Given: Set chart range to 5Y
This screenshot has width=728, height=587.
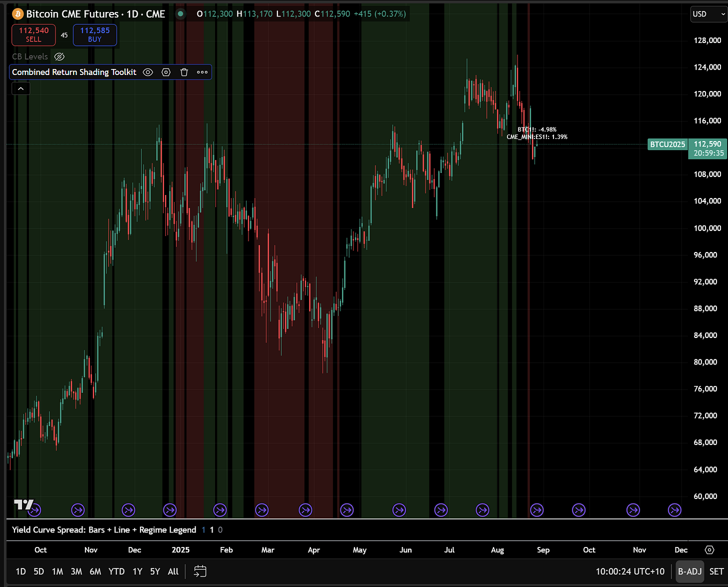Looking at the screenshot, I should (x=155, y=571).
